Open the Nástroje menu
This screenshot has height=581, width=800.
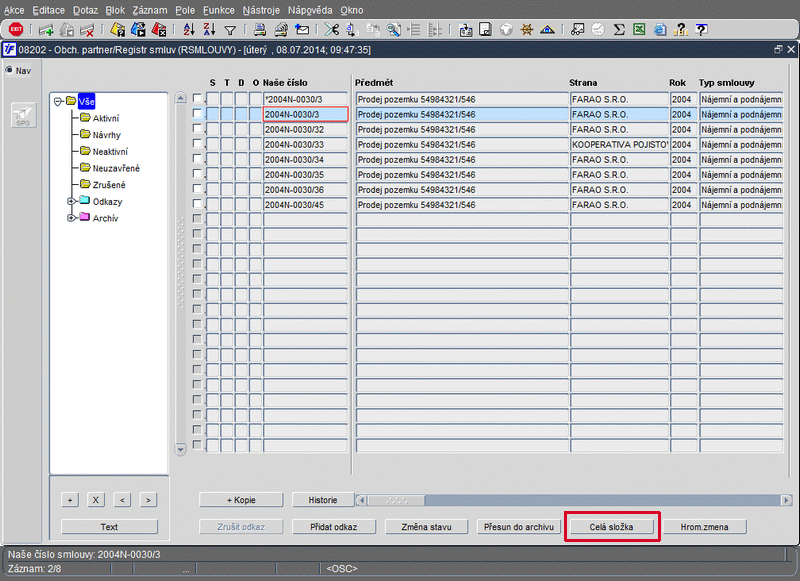tap(261, 10)
